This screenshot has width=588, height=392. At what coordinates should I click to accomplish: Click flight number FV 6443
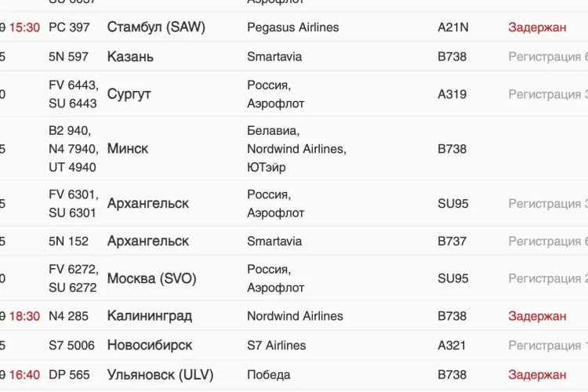click(x=74, y=85)
